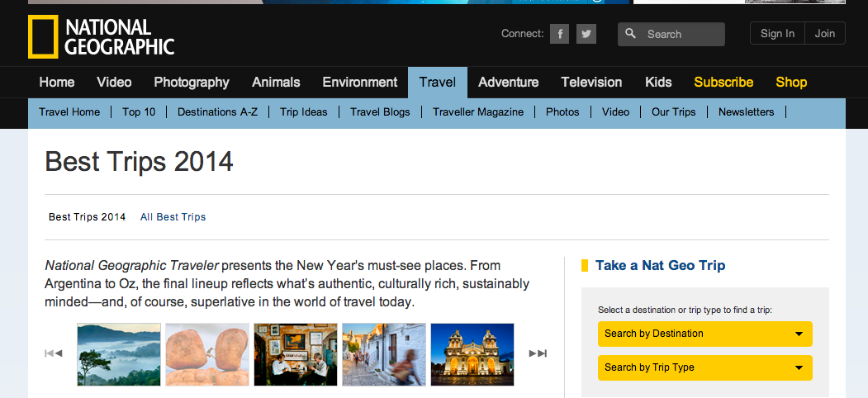Open the Adventure section
This screenshot has height=398, width=868.
coord(508,83)
